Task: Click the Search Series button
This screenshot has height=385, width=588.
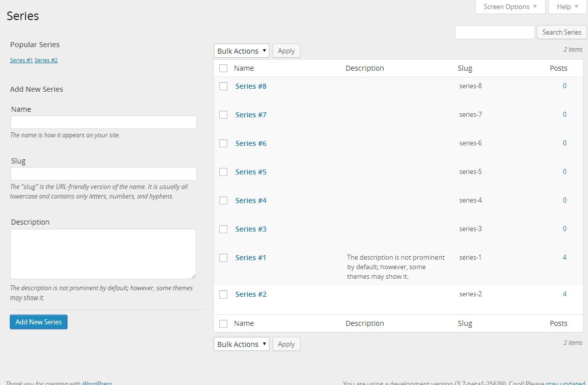Action: (561, 32)
